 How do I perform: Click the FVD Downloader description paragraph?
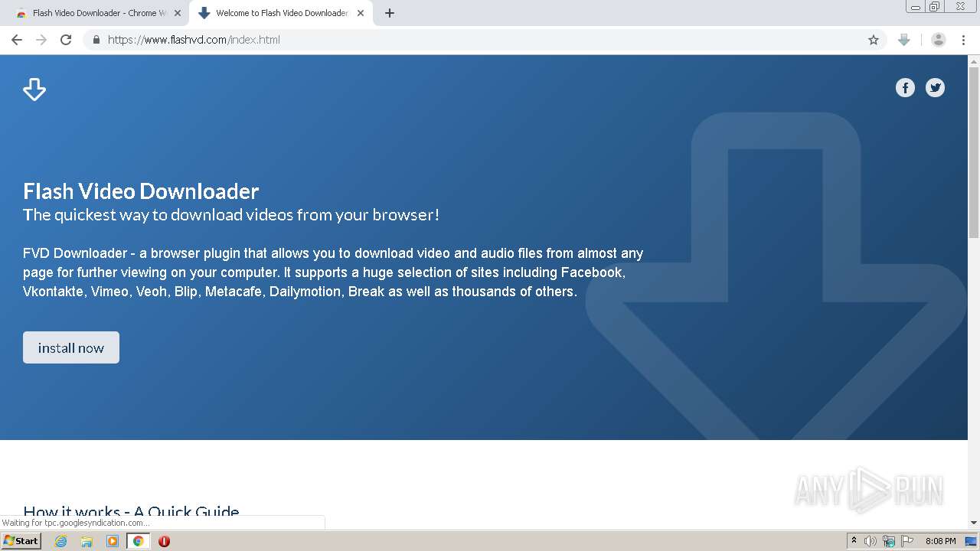tap(333, 272)
